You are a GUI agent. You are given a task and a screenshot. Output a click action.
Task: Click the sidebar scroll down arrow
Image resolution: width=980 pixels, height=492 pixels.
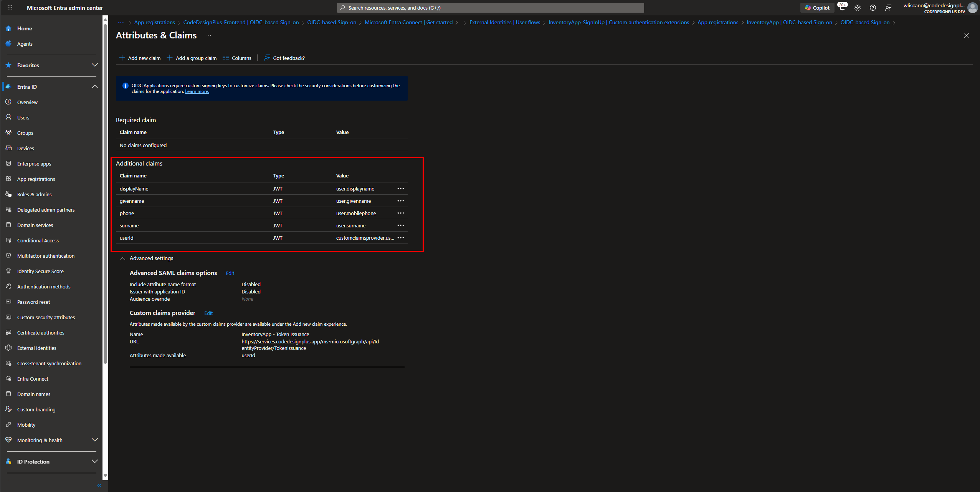105,475
